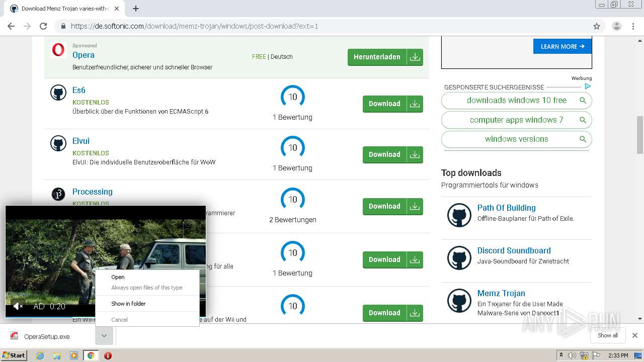Click site security lock icon
This screenshot has height=362, width=644.
click(63, 26)
